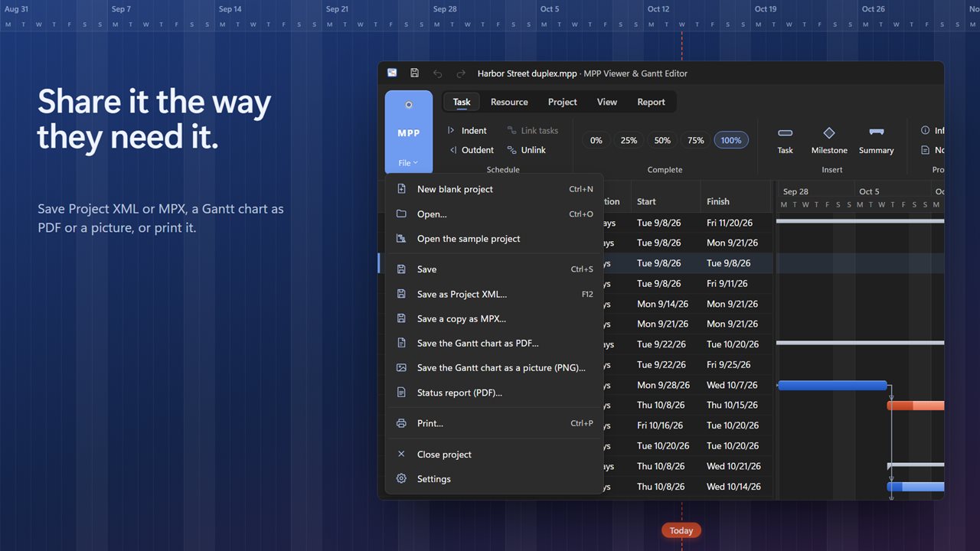Image resolution: width=980 pixels, height=551 pixels.
Task: Choose New blank project
Action: pyautogui.click(x=494, y=189)
